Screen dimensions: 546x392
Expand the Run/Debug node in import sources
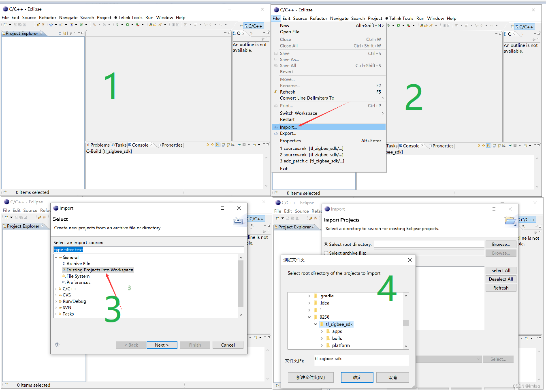[x=56, y=301]
